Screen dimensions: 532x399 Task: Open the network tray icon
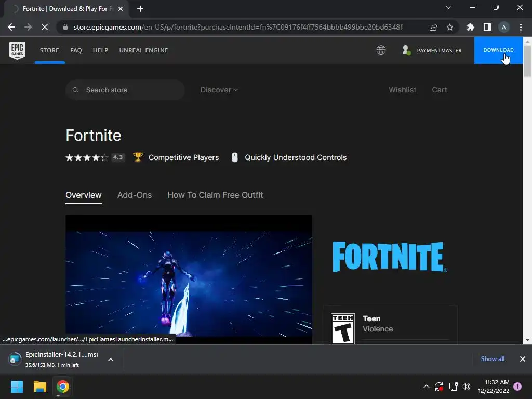453,387
